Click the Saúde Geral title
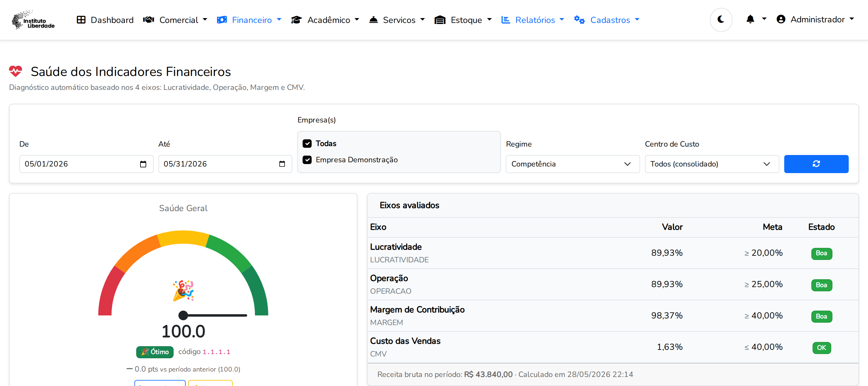This screenshot has height=386, width=868. coord(183,208)
